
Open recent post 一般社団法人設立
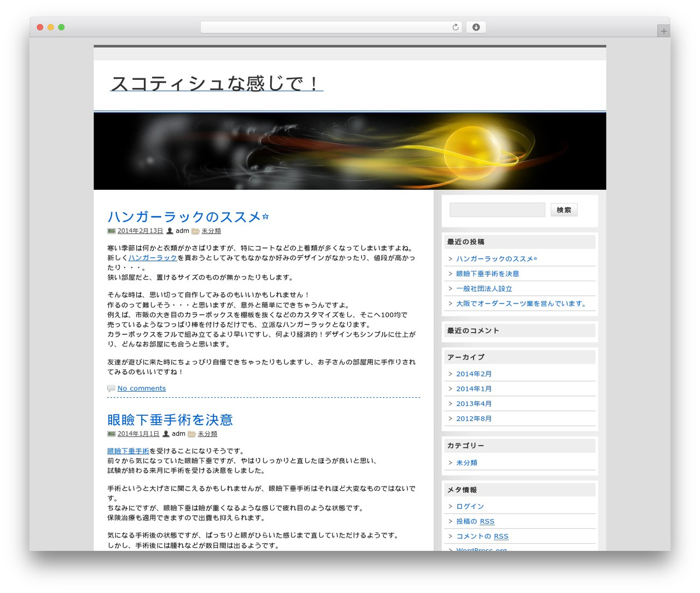point(484,288)
